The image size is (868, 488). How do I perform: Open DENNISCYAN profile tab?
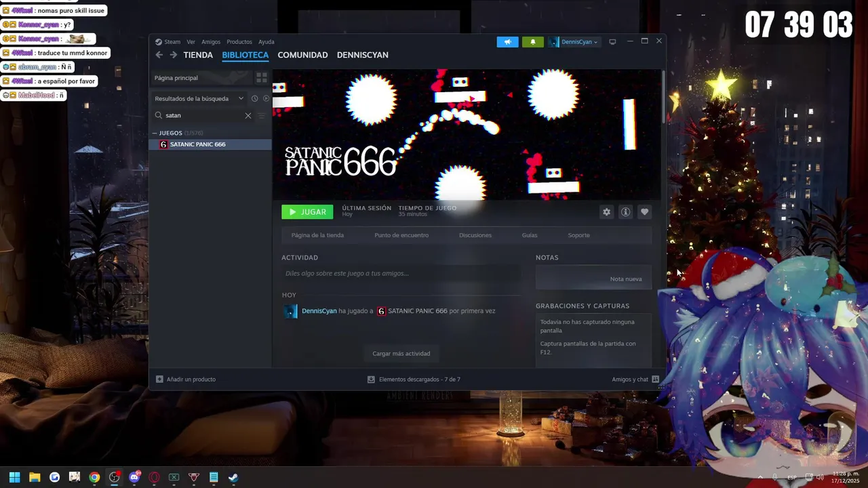pos(363,55)
